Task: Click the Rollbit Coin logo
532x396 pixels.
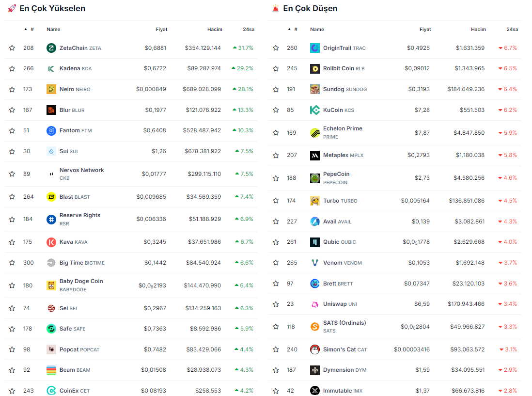Action: click(x=314, y=68)
